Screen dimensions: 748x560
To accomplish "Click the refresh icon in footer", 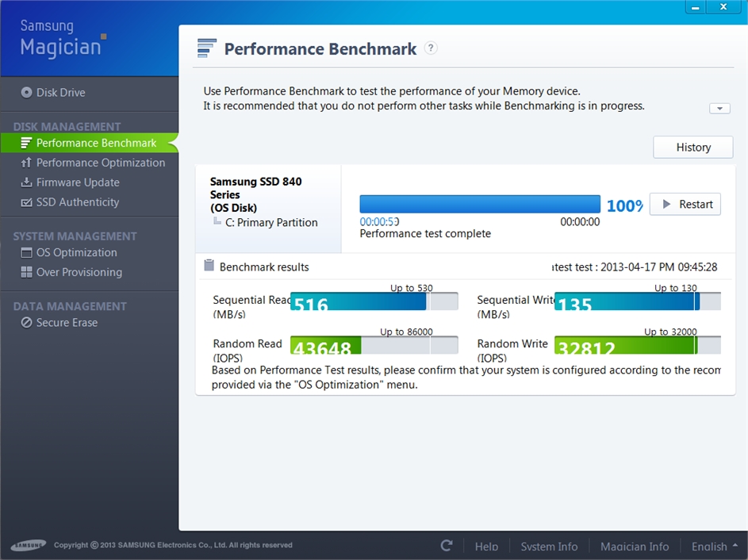I will 447,545.
